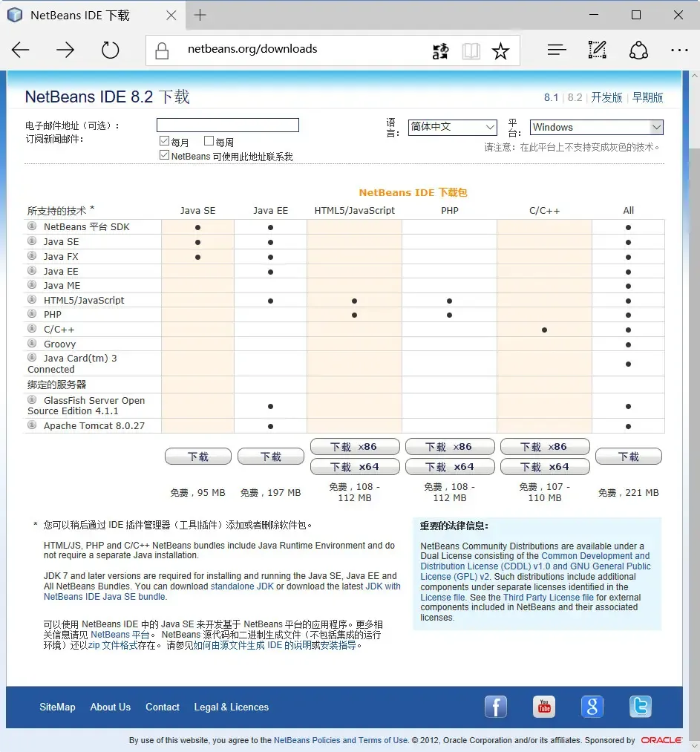
Task: Toggle the reading view book icon
Action: [x=471, y=50]
